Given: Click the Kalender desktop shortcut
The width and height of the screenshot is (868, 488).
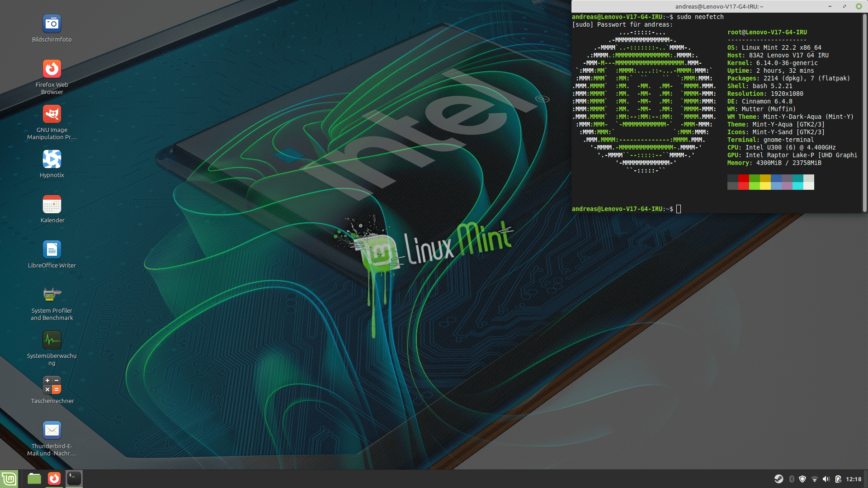Looking at the screenshot, I should [52, 204].
